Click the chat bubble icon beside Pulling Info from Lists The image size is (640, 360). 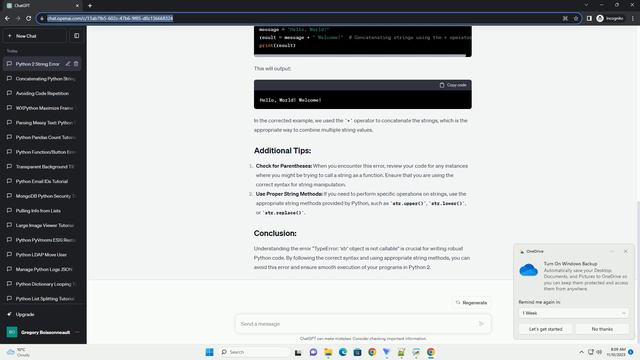point(9,211)
